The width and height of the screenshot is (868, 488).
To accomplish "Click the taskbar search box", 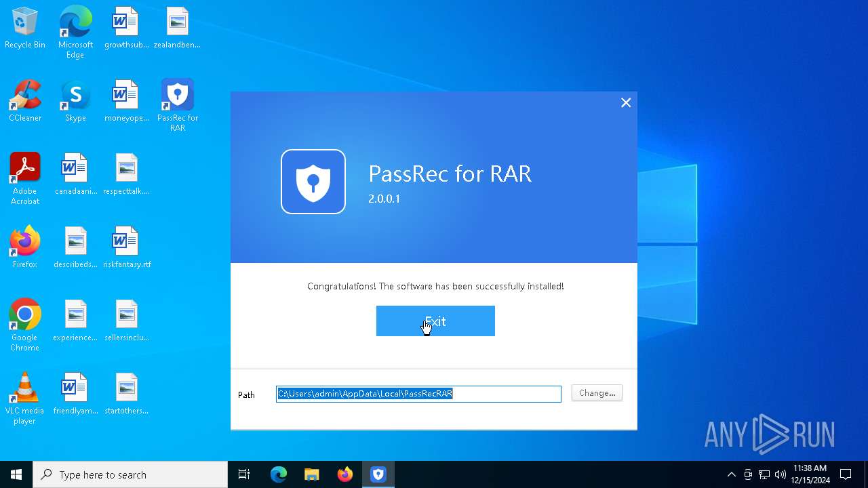I will 130,474.
